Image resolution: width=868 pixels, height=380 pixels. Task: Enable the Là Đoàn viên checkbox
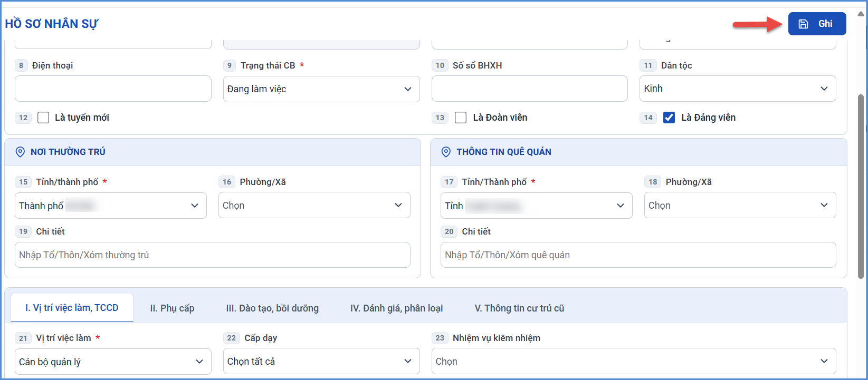pos(461,118)
